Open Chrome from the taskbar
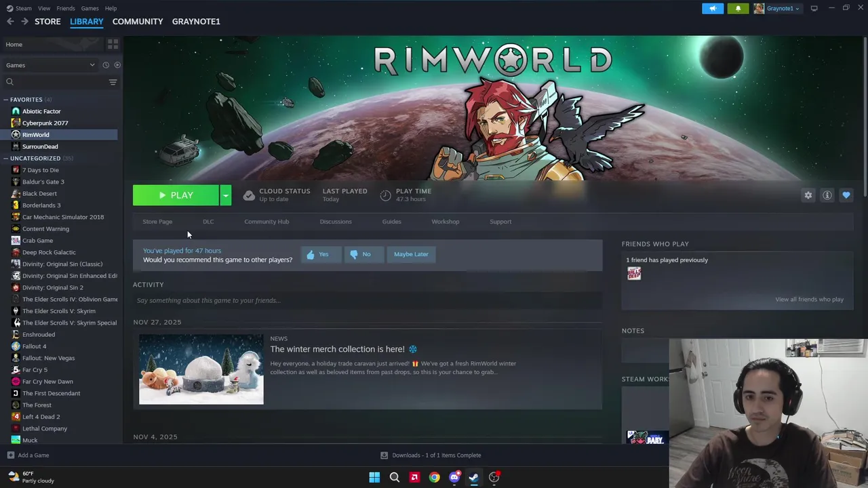Image resolution: width=868 pixels, height=488 pixels. click(x=434, y=477)
